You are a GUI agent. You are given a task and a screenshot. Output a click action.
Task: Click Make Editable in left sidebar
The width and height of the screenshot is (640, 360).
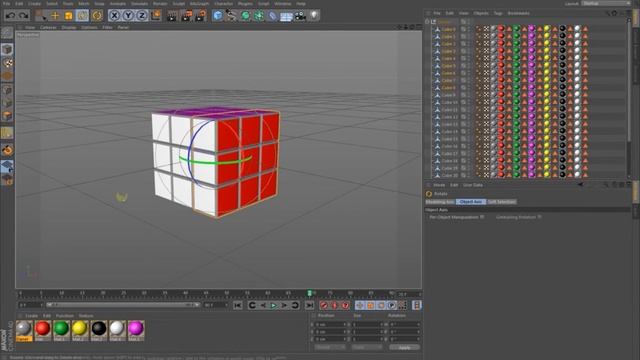pyautogui.click(x=7, y=33)
